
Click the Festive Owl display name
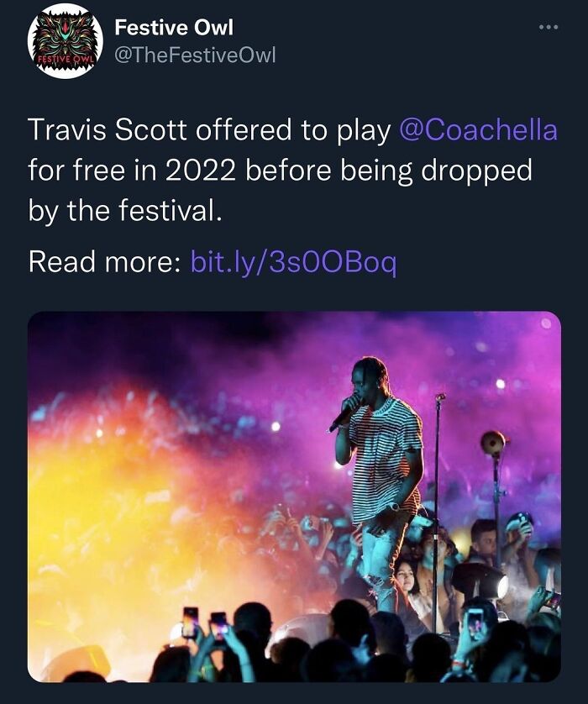(175, 26)
